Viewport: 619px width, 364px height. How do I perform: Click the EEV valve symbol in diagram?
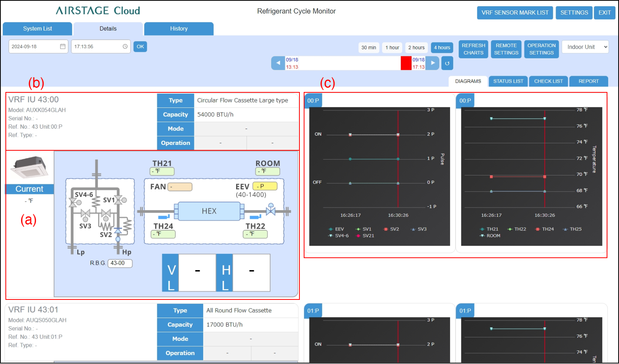(x=270, y=211)
